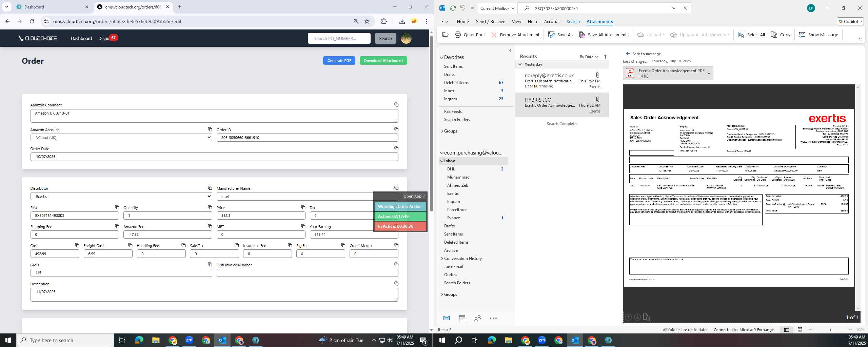Open the Outlook File menu
The width and height of the screenshot is (868, 347).
click(x=444, y=21)
